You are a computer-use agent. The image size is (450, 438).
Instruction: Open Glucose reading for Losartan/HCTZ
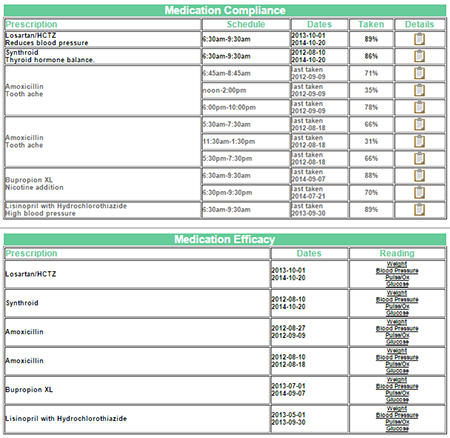click(x=397, y=284)
